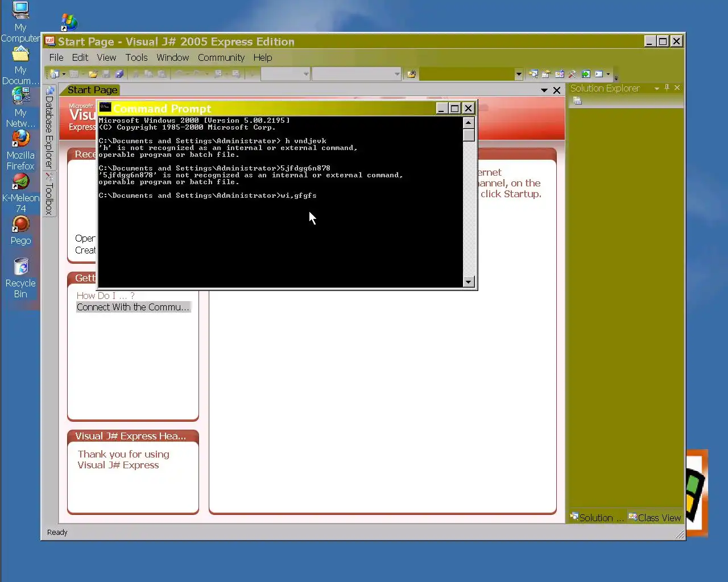Screen dimensions: 728x582
Task: Open the View menu
Action: (106, 57)
